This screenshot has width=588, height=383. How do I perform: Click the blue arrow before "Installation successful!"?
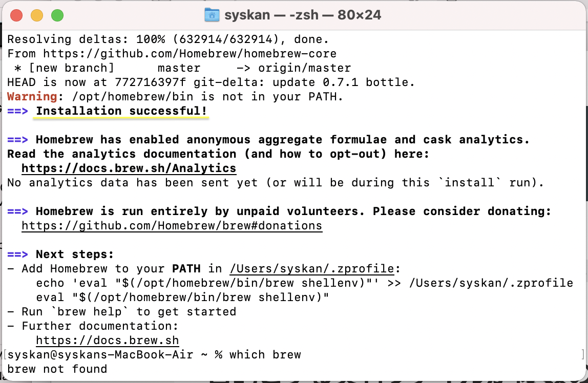[x=17, y=111]
